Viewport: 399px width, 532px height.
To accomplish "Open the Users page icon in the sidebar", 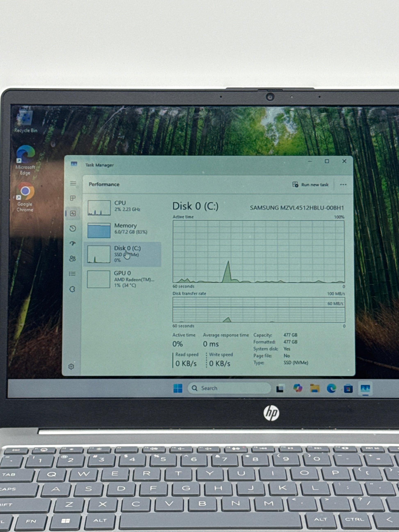I will [x=72, y=259].
